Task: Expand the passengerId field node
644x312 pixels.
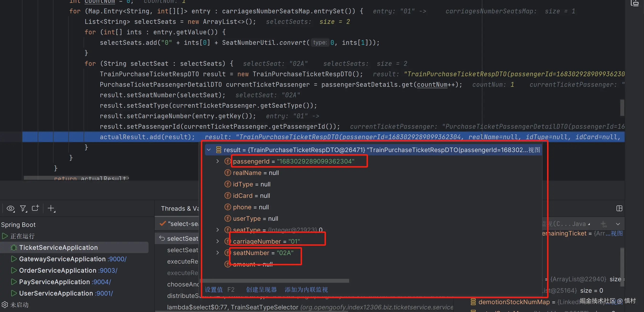Action: (x=218, y=161)
